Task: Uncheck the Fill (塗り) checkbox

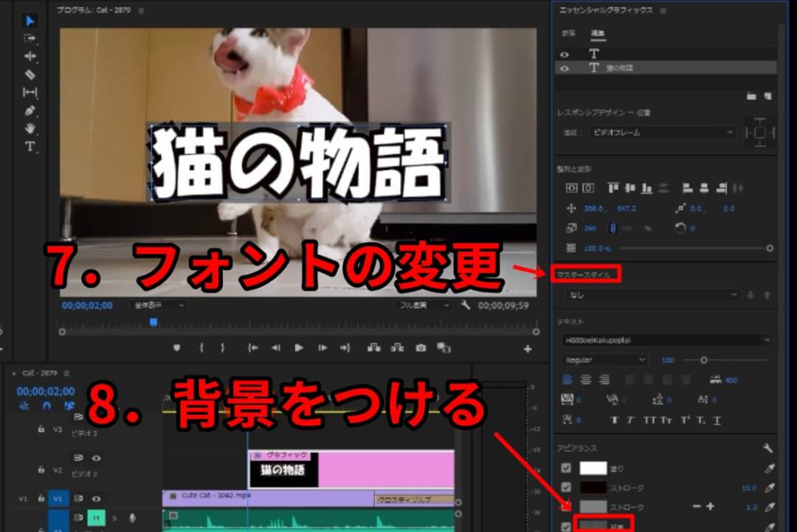Action: (x=566, y=468)
